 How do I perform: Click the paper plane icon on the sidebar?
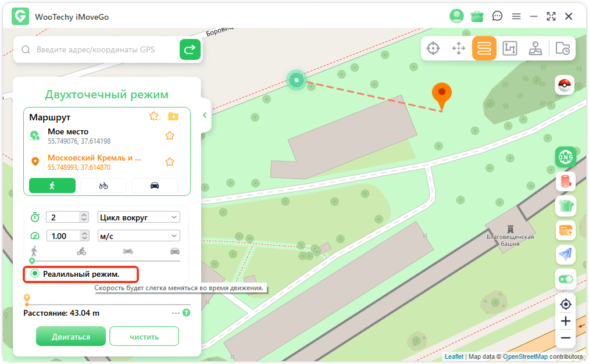565,254
